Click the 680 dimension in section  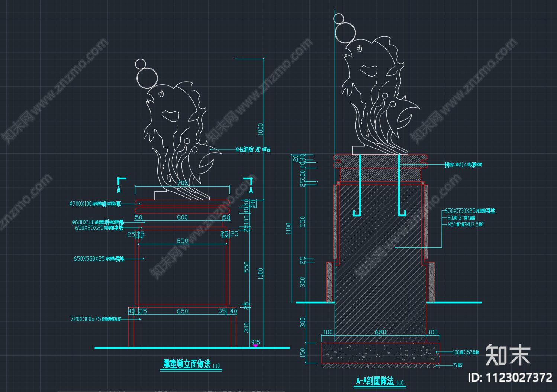click(380, 332)
